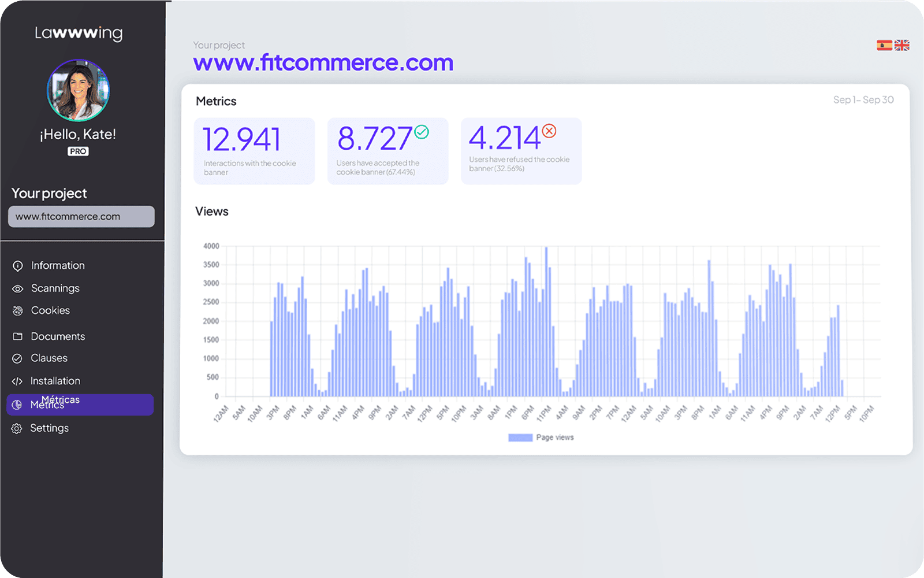
Task: Click the Documents folder icon
Action: pyautogui.click(x=18, y=336)
